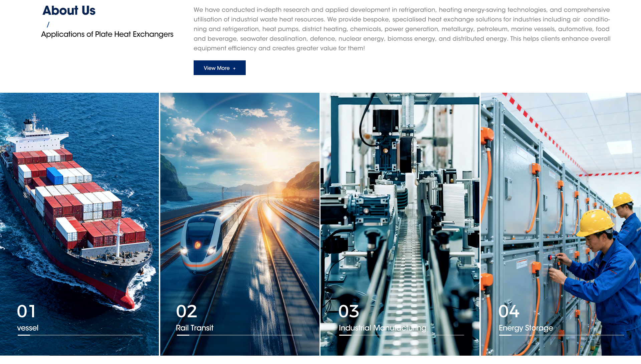Click the blue slash under About Us
The image size is (641, 364).
[x=48, y=24]
